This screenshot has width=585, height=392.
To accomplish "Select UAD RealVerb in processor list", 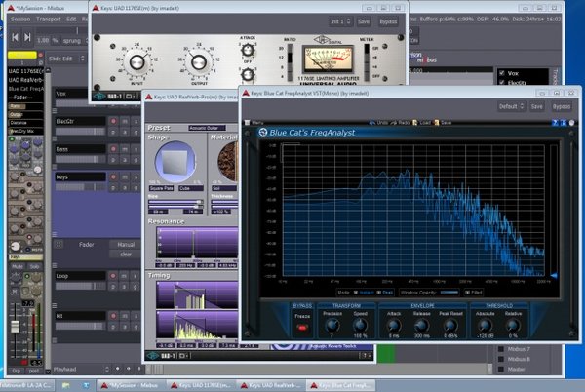I will [x=26, y=80].
